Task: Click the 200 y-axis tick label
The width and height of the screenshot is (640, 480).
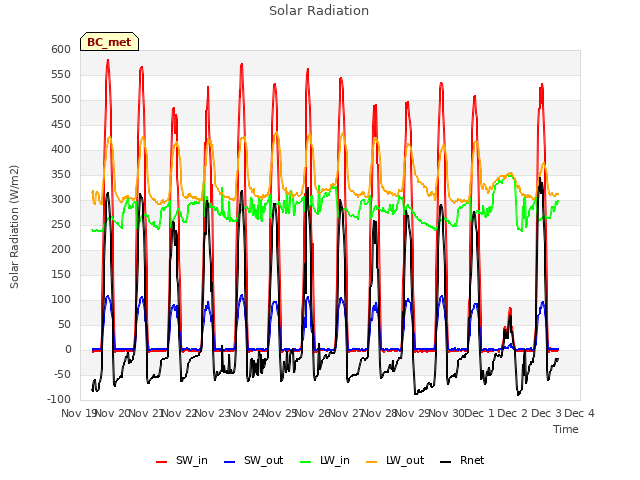Action: 61,249
